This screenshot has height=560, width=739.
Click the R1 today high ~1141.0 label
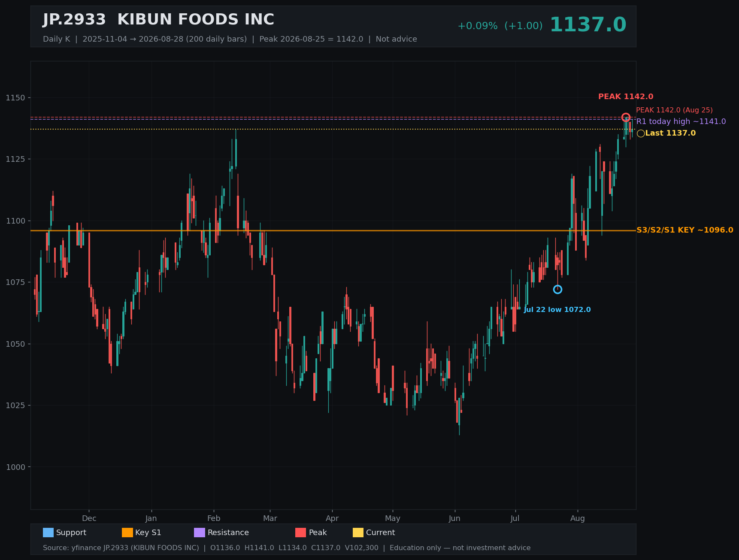(x=681, y=121)
